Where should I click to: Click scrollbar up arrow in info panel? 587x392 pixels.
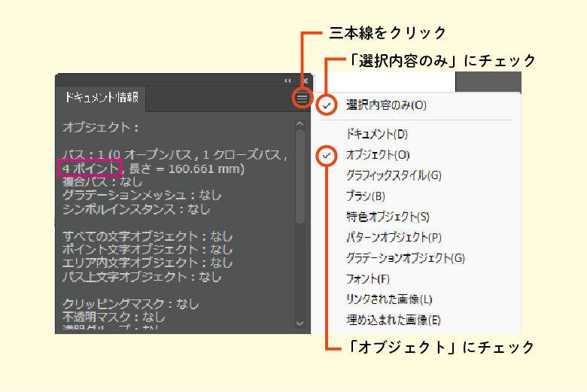coord(300,123)
